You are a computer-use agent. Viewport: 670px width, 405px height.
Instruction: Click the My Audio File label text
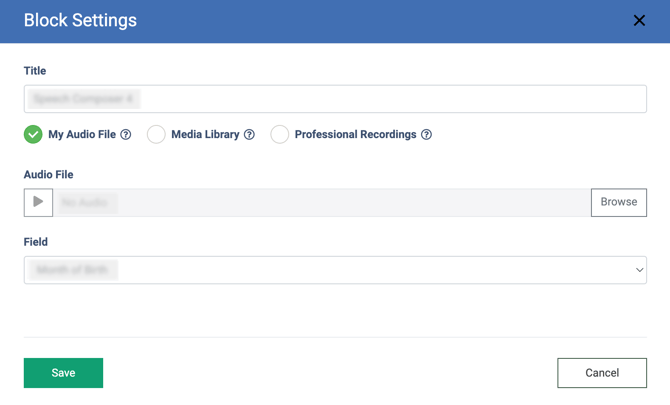(x=82, y=135)
